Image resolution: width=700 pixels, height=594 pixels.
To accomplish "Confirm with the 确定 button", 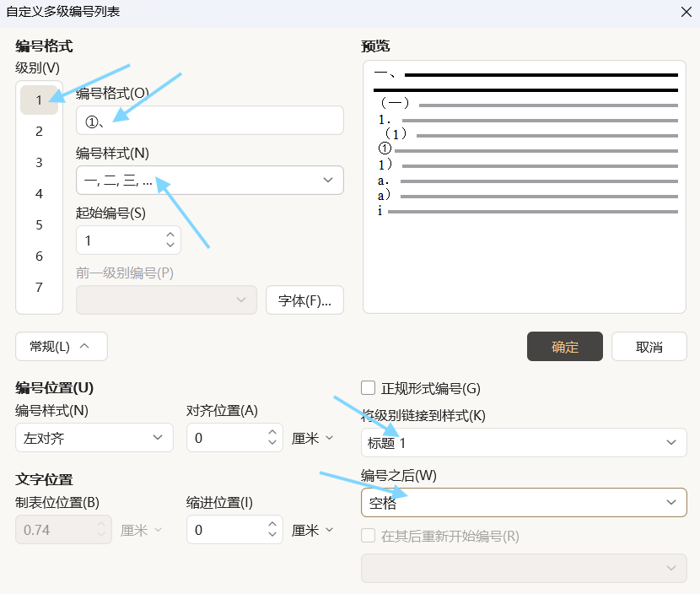I will click(564, 347).
